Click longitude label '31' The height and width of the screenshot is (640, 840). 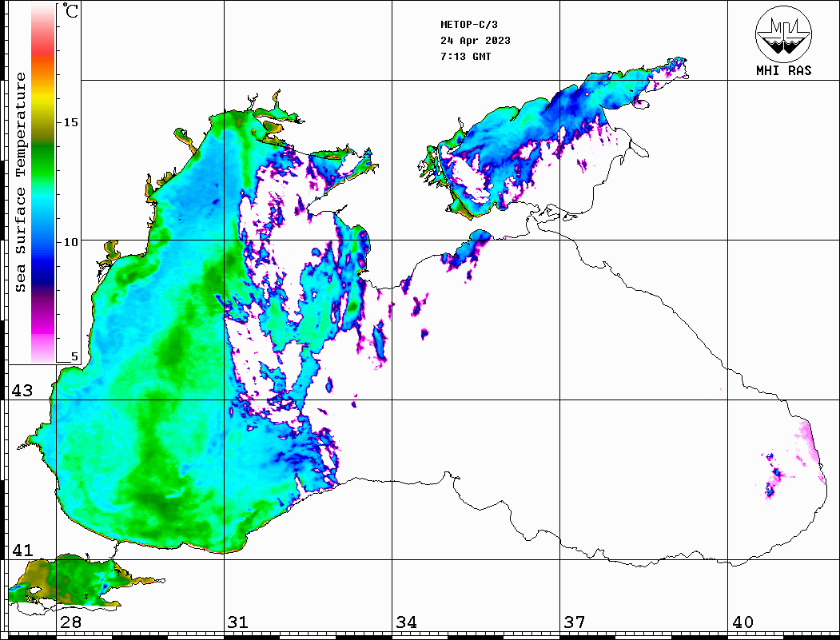click(x=238, y=622)
